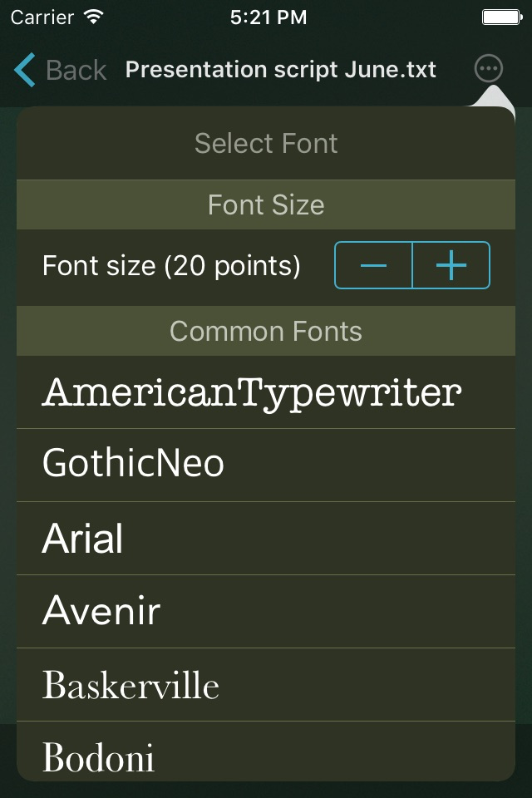Pick the Arial font
This screenshot has width=532, height=798.
(x=266, y=539)
